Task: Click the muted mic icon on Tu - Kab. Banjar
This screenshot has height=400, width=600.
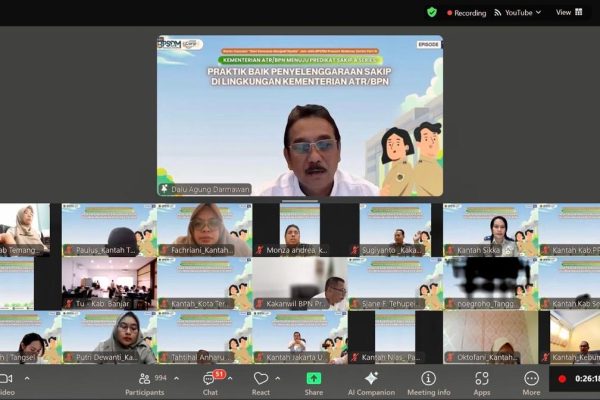Action: point(69,304)
